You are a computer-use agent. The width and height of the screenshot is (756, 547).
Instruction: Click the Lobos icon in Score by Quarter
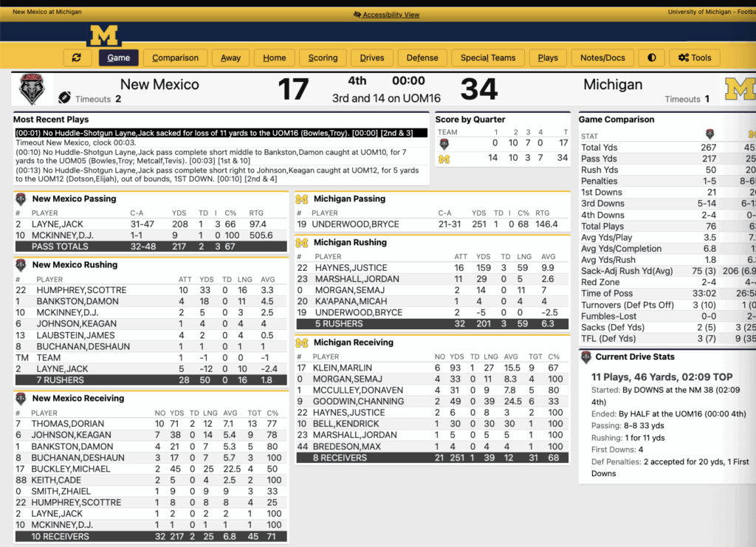pyautogui.click(x=444, y=144)
